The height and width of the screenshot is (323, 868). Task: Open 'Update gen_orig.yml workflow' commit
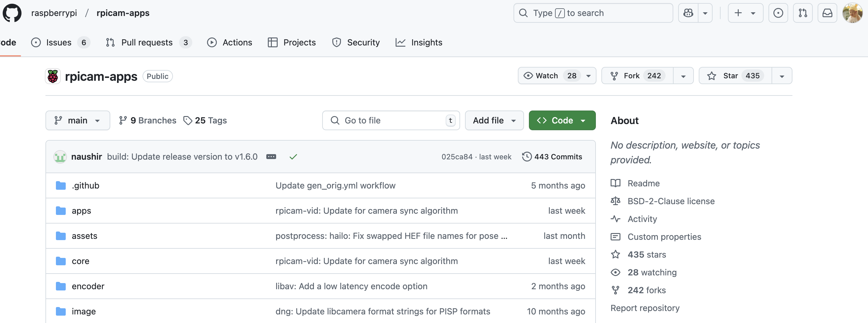coord(336,185)
